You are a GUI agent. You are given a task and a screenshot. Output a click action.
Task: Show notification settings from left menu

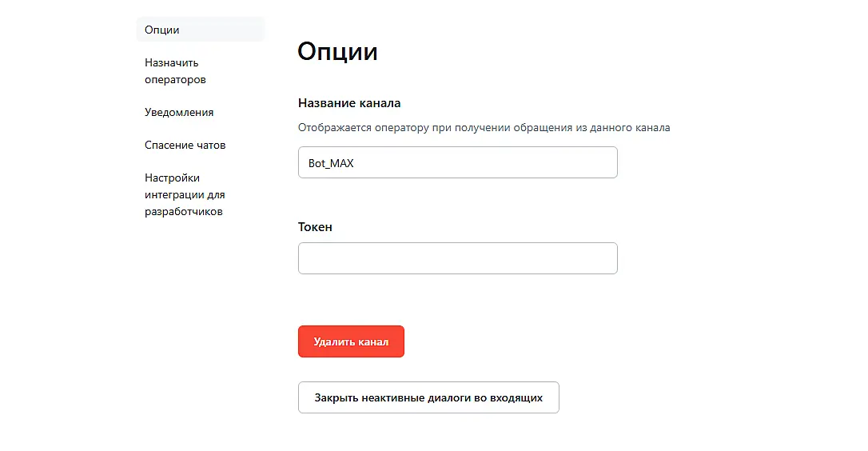(179, 112)
